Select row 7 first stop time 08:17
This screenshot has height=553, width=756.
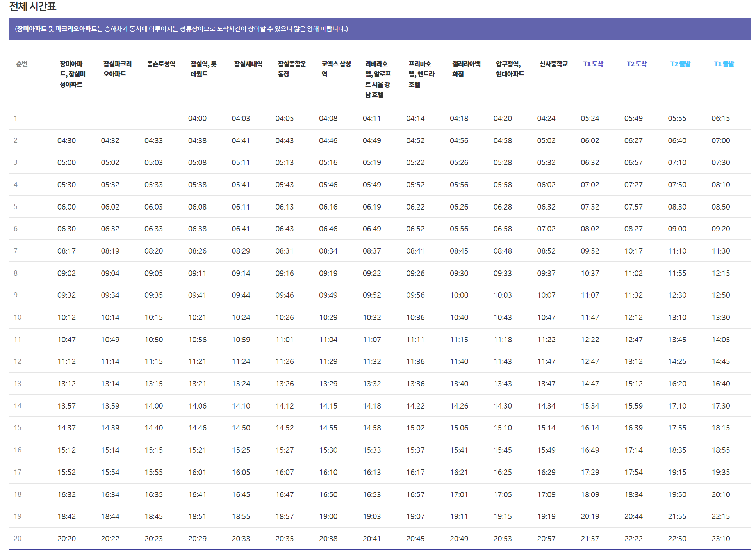click(x=66, y=251)
